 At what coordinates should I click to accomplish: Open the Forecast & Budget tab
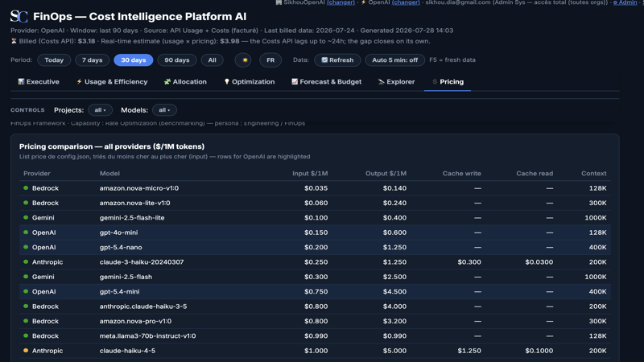[327, 82]
